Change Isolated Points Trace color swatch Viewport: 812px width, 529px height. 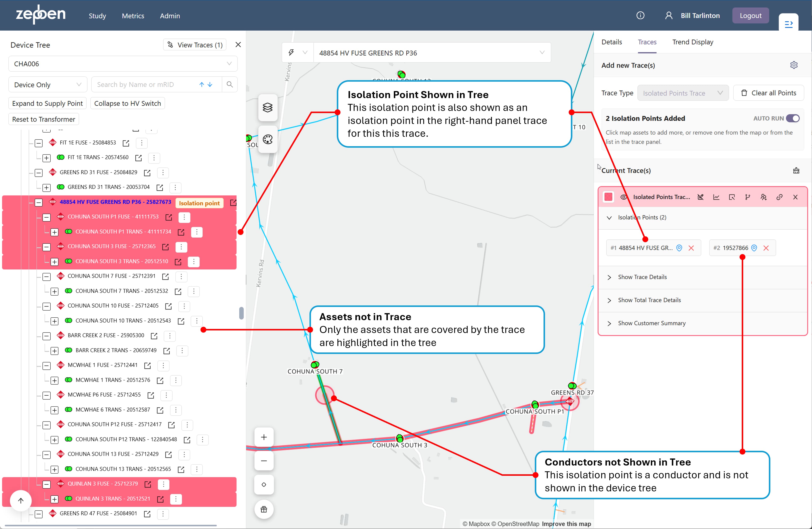[x=608, y=197]
